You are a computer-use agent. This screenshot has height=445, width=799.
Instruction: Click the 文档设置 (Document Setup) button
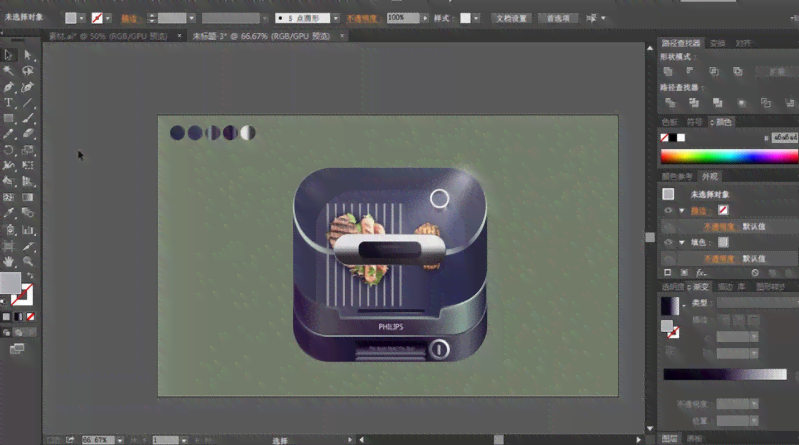point(511,18)
